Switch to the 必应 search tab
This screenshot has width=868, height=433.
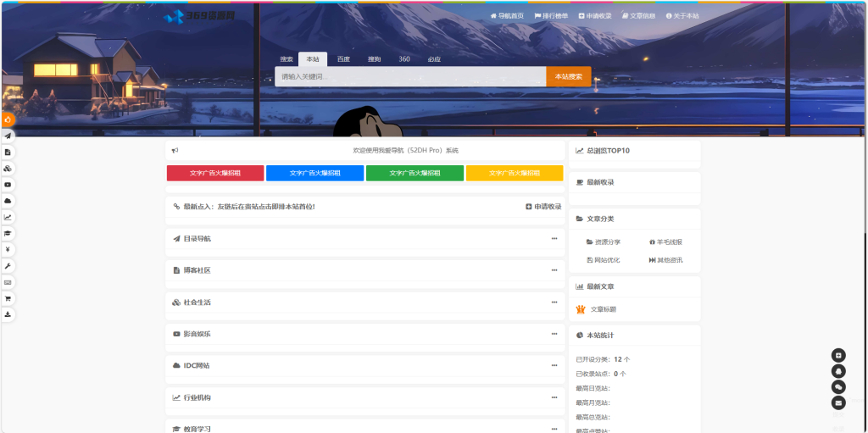(x=434, y=59)
